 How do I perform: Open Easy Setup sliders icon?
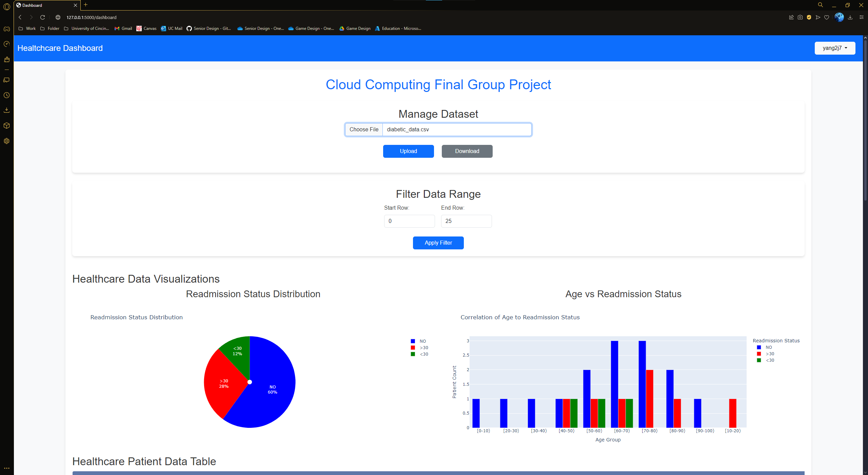[x=861, y=17]
